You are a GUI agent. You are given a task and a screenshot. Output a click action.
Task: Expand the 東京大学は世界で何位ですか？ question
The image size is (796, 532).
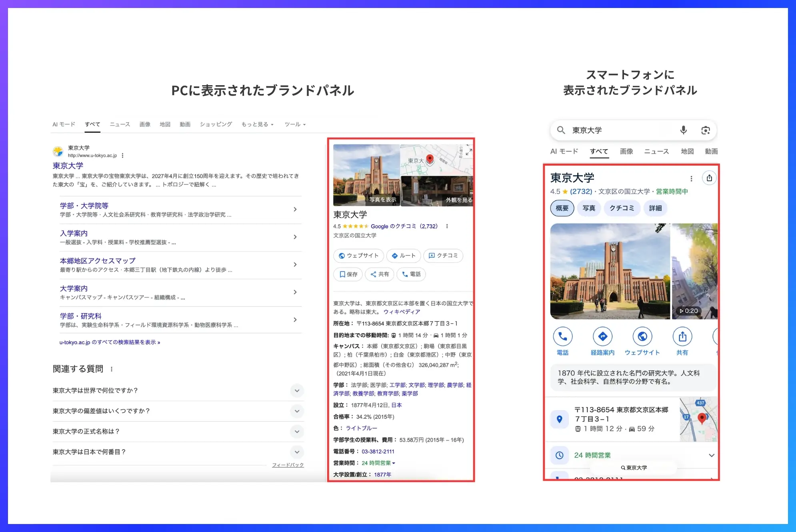[297, 391]
